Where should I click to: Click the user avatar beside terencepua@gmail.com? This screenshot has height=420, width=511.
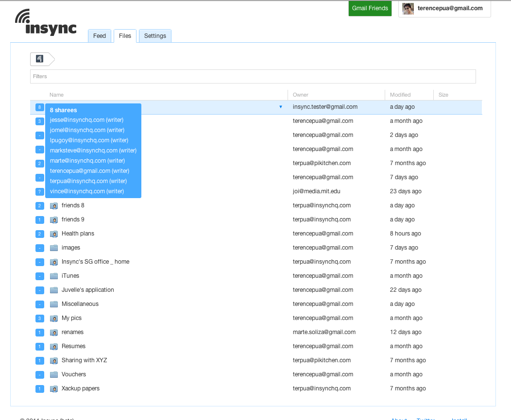(408, 9)
